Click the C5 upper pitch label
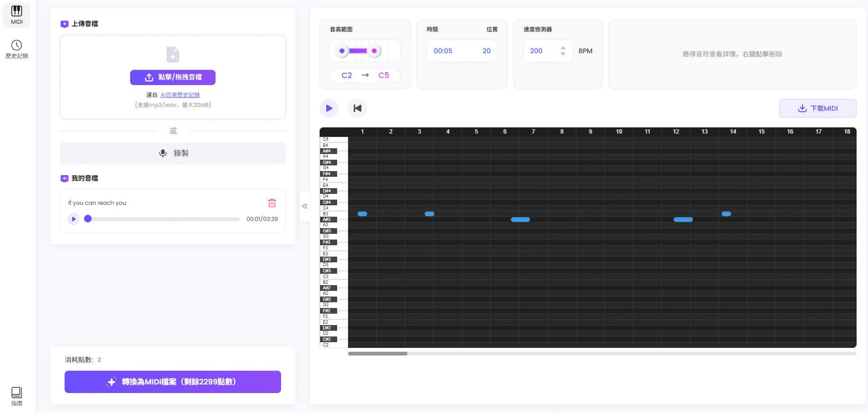This screenshot has height=413, width=868. (x=384, y=75)
